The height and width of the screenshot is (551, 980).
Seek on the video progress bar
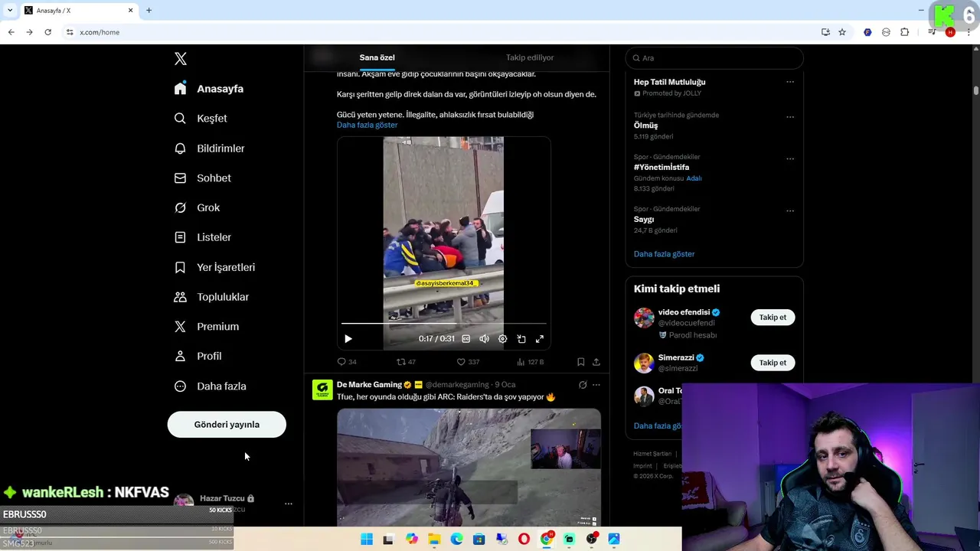pyautogui.click(x=444, y=324)
